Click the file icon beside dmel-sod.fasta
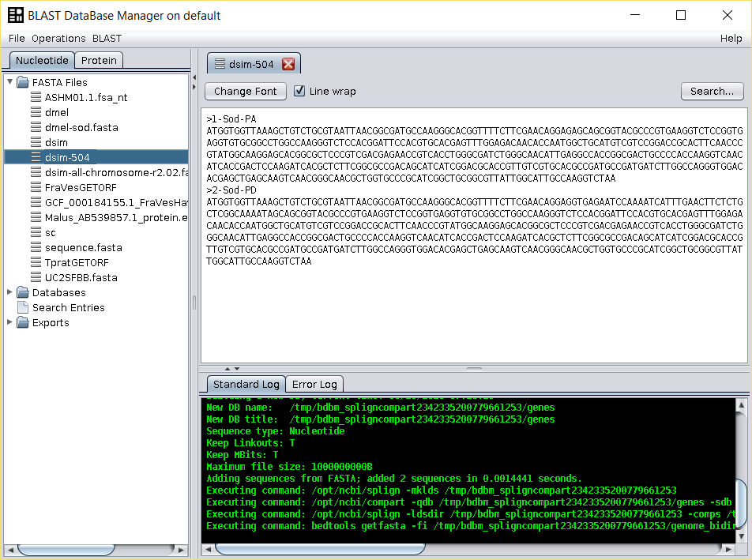This screenshot has width=752, height=560. [x=36, y=128]
